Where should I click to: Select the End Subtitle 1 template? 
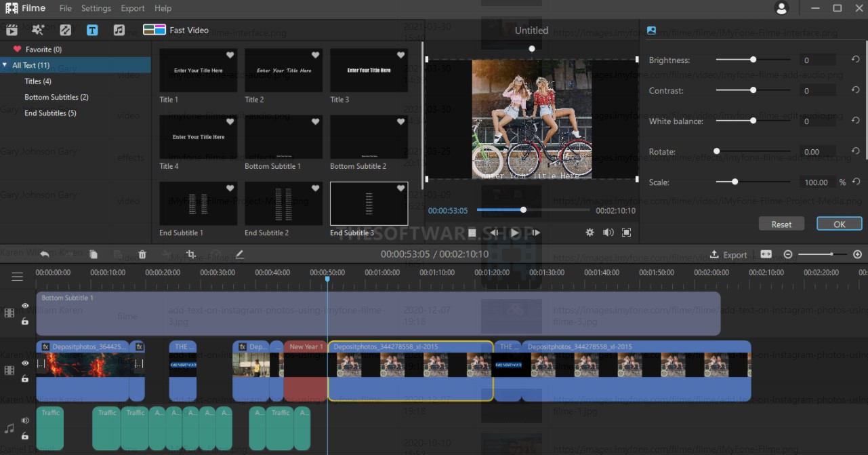tap(198, 203)
